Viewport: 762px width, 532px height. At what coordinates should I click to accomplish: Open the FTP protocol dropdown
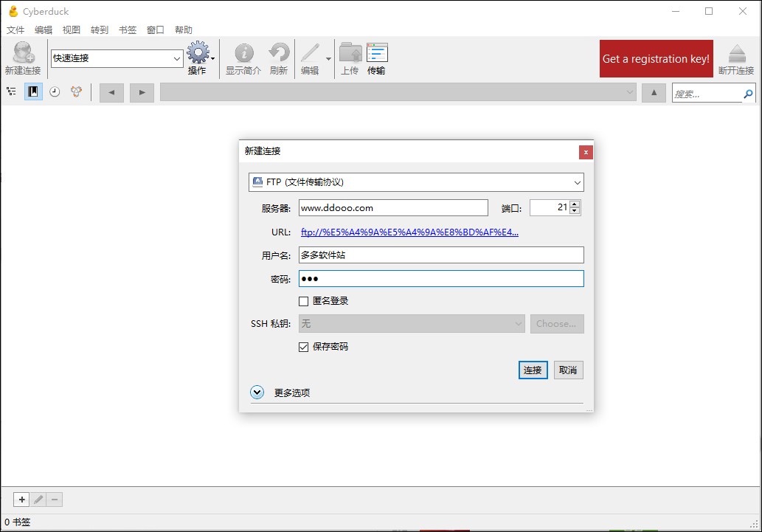416,182
